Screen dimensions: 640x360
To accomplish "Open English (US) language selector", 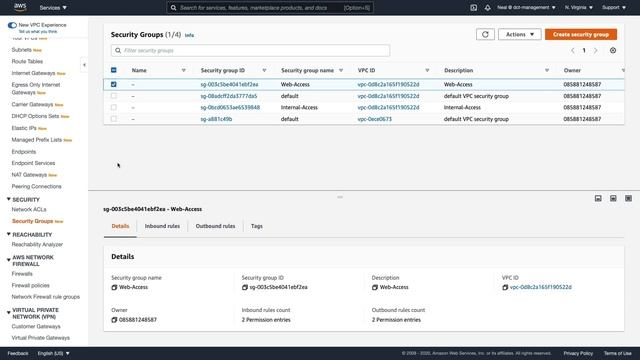I will pos(53,353).
